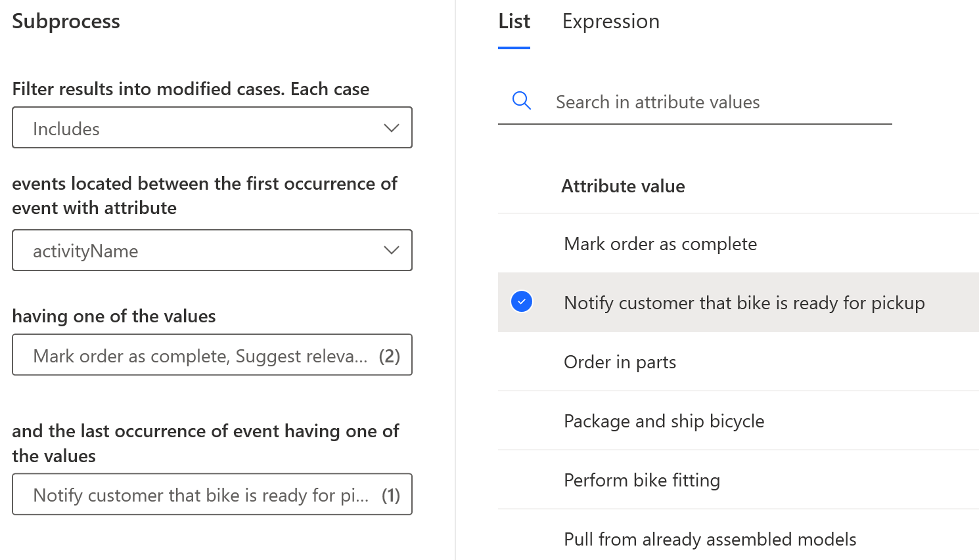Click the (1) selected count indicator
Image resolution: width=979 pixels, height=560 pixels.
coord(391,495)
